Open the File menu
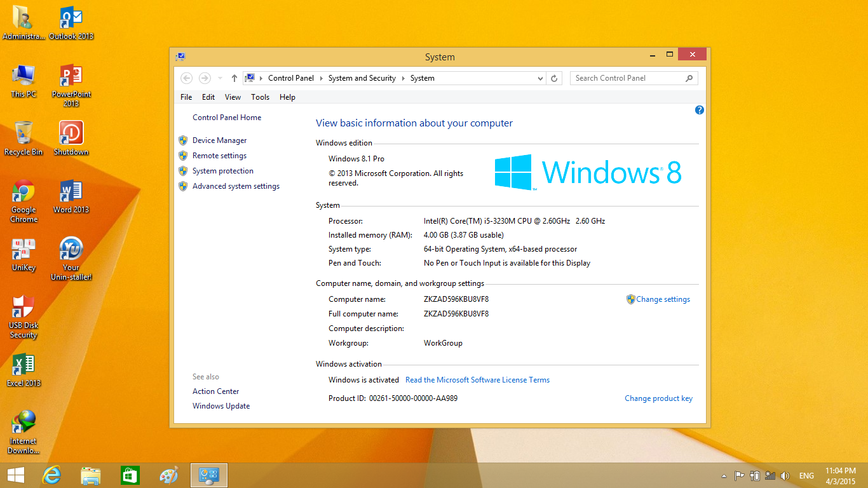Viewport: 868px width, 488px height. (186, 97)
